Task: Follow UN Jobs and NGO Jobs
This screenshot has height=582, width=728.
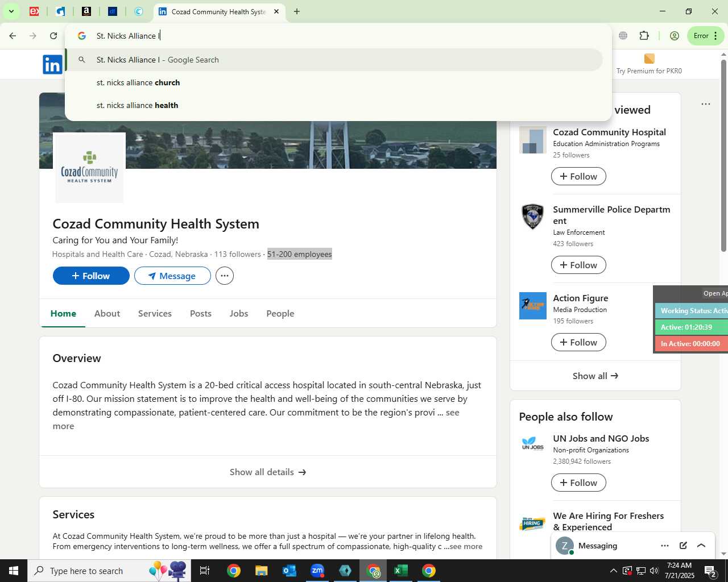Action: click(x=578, y=483)
